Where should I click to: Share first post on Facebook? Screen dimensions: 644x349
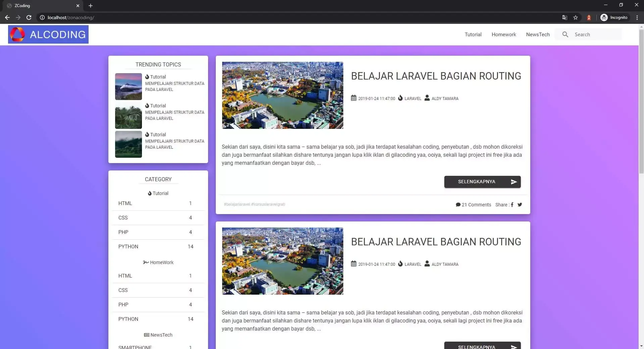click(512, 205)
